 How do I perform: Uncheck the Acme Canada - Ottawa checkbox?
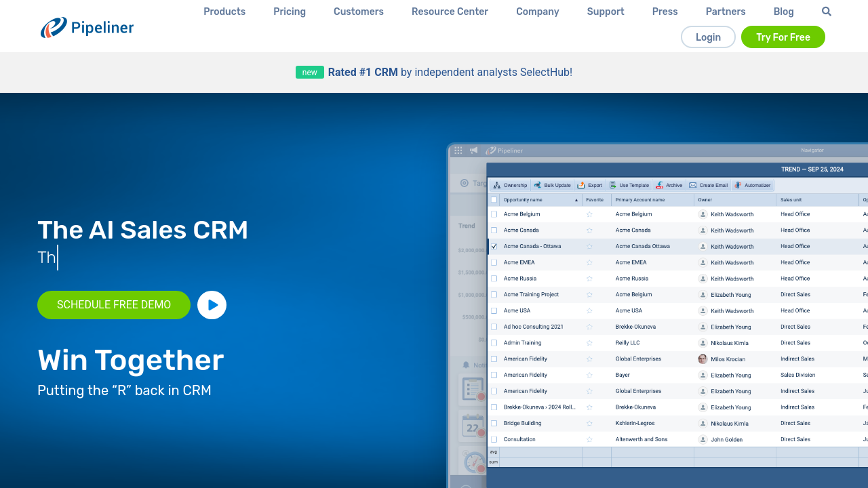[x=494, y=247]
